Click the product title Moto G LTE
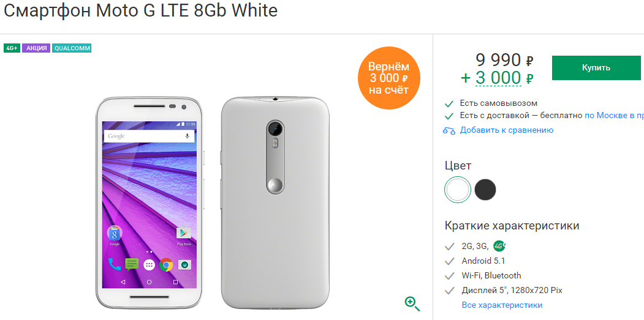Image resolution: width=644 pixels, height=320 pixels. pyautogui.click(x=140, y=10)
